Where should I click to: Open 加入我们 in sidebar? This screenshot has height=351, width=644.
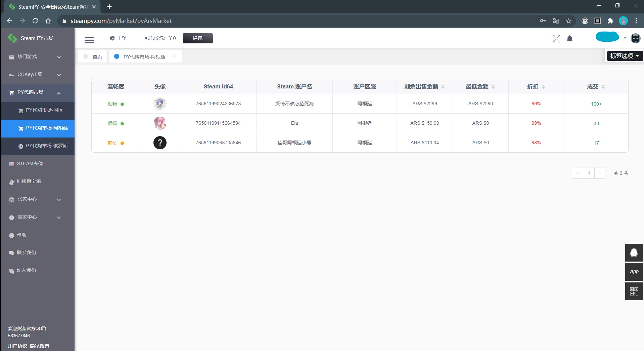point(37,271)
